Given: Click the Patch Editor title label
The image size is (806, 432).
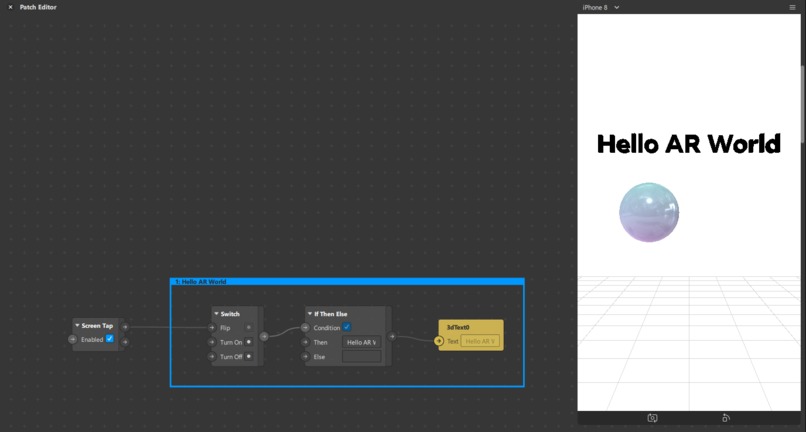Looking at the screenshot, I should (38, 7).
